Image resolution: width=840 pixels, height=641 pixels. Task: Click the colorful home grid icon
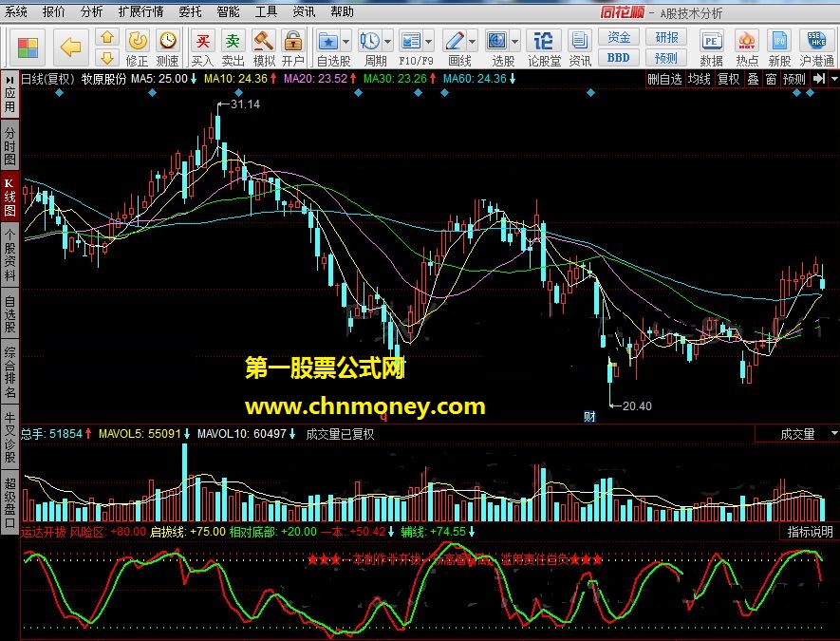tap(28, 47)
